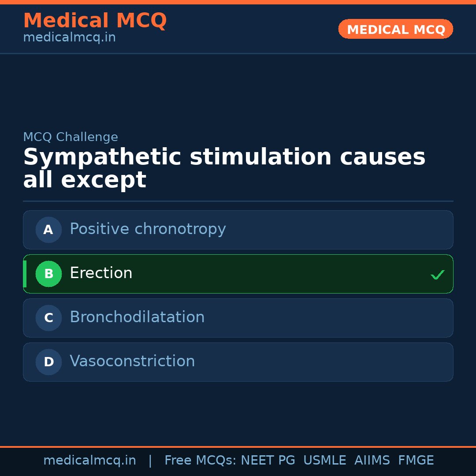
Task: Click the MCQ Challenge label
Action: click(x=71, y=137)
